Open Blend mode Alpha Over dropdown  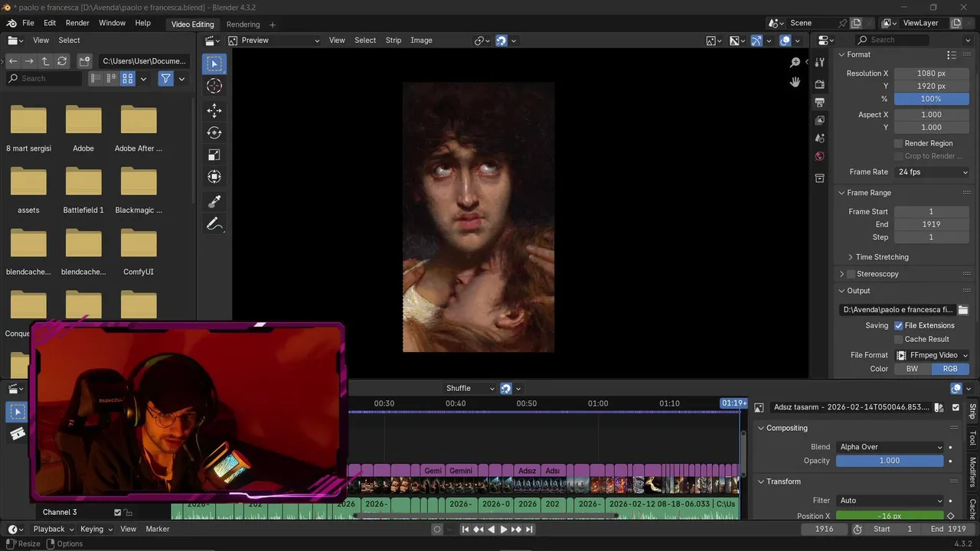[890, 447]
